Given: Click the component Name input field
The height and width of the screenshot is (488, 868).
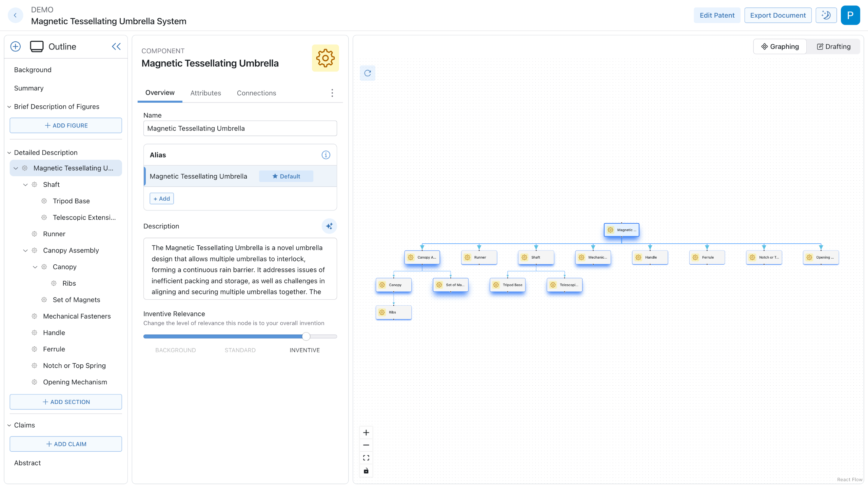Looking at the screenshot, I should point(240,128).
